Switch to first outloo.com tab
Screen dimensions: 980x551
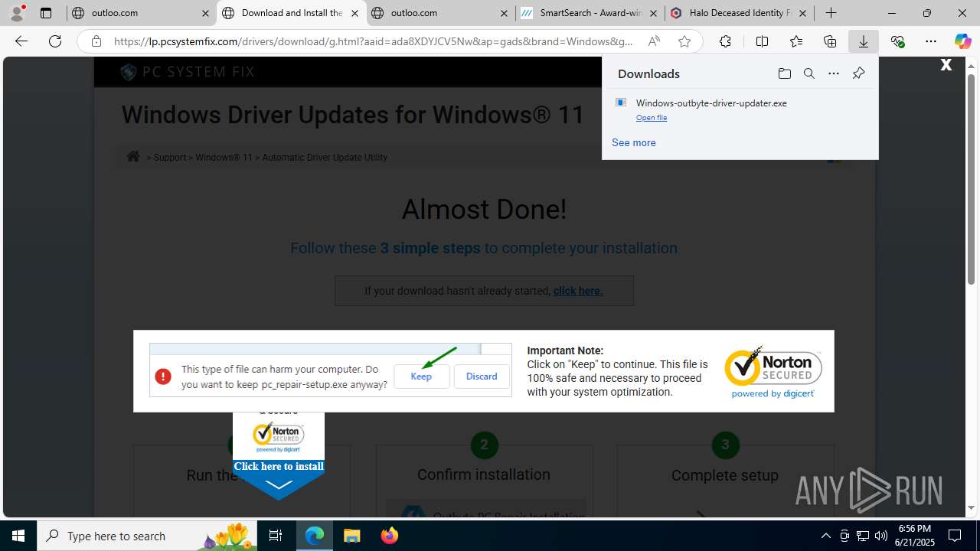(x=139, y=13)
